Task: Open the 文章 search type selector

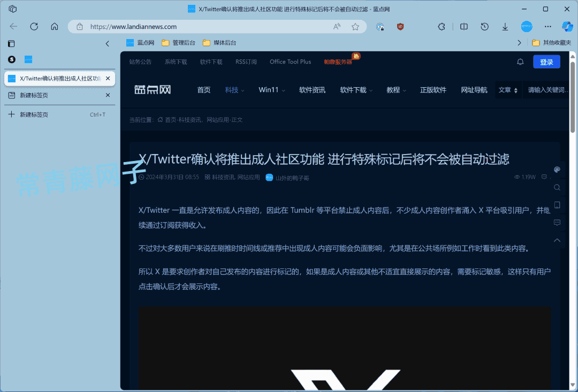Action: point(508,90)
